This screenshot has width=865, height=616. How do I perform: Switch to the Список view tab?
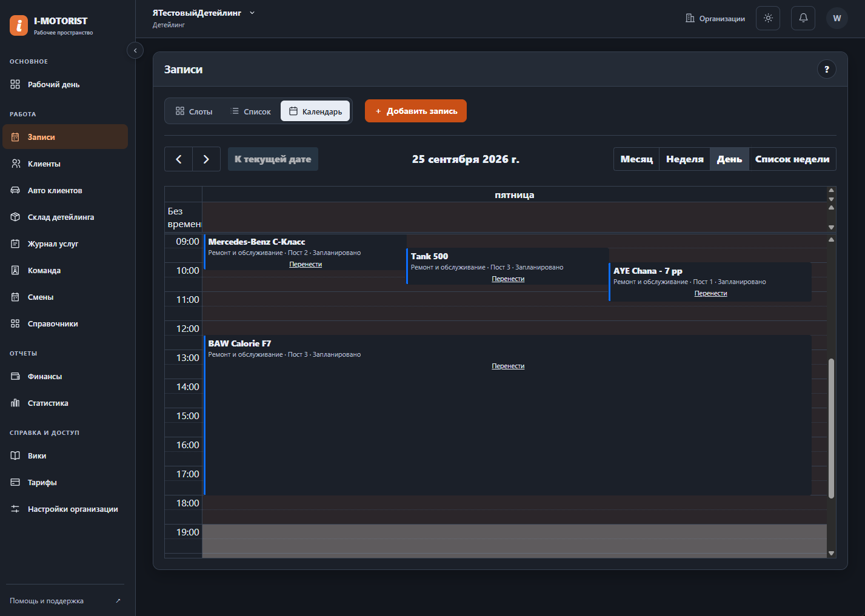pyautogui.click(x=251, y=111)
